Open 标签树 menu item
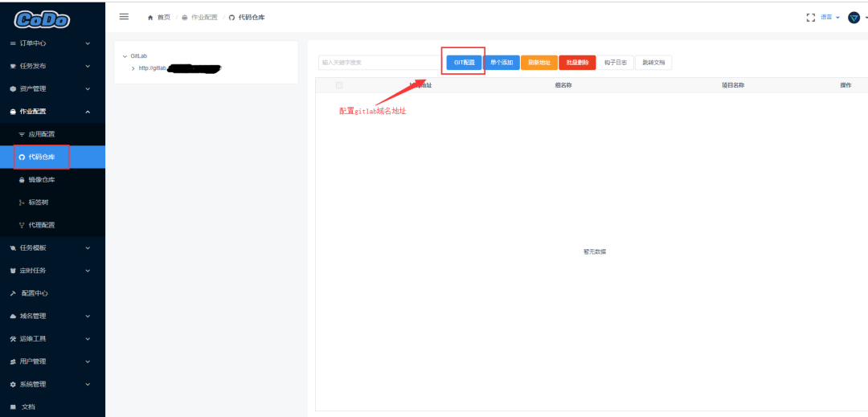The height and width of the screenshot is (417, 868). coord(52,202)
